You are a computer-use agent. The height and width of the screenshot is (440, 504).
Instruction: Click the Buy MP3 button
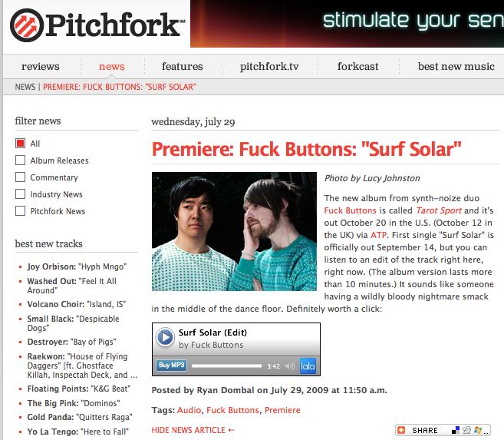[172, 365]
